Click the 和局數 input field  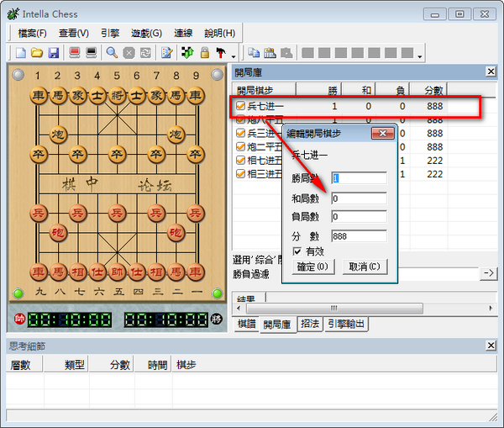[x=359, y=198]
